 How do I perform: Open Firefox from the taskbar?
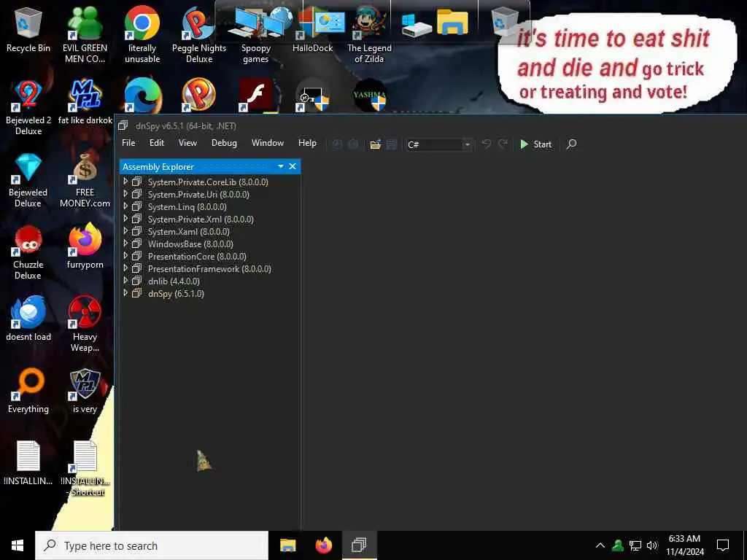click(x=323, y=545)
